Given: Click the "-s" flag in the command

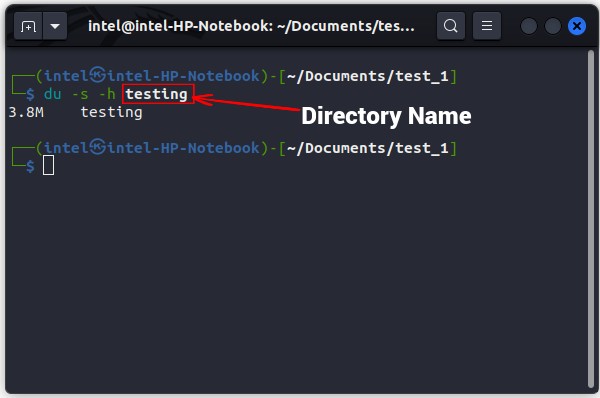Looking at the screenshot, I should tap(80, 95).
